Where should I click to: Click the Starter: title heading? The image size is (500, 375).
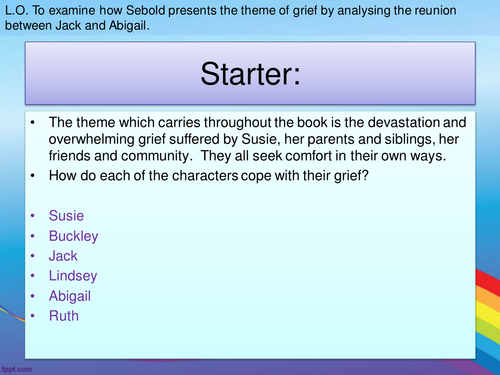(250, 74)
